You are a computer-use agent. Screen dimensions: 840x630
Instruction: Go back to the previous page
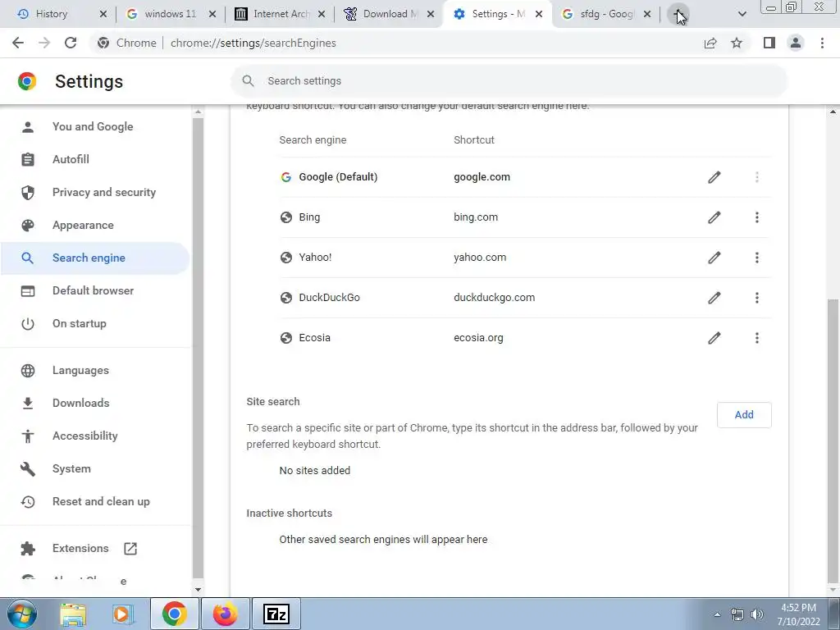point(18,43)
